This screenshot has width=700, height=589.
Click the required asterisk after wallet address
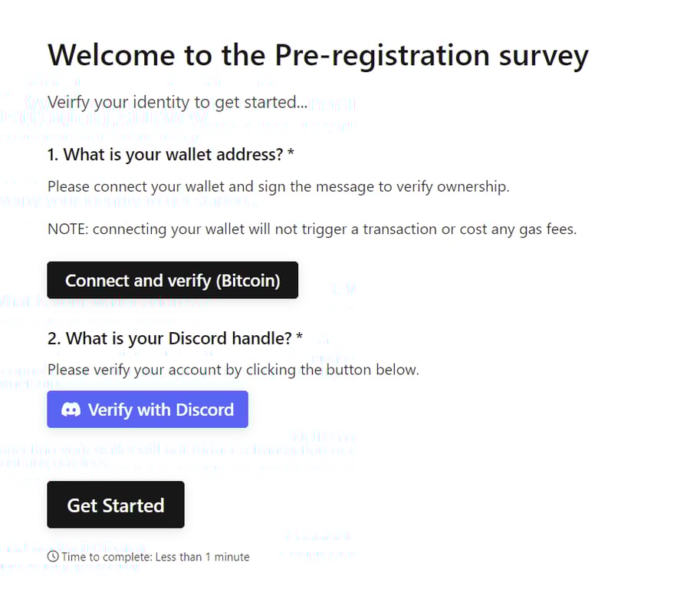point(291,154)
